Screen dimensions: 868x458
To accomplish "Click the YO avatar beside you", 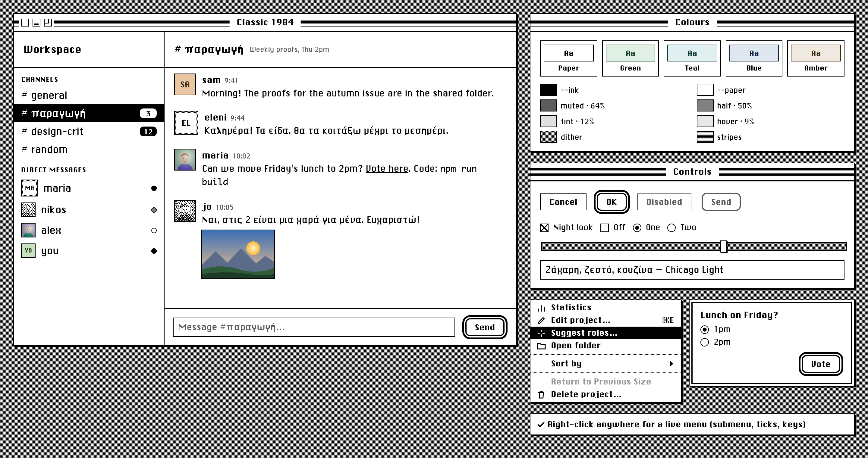I will pos(28,251).
